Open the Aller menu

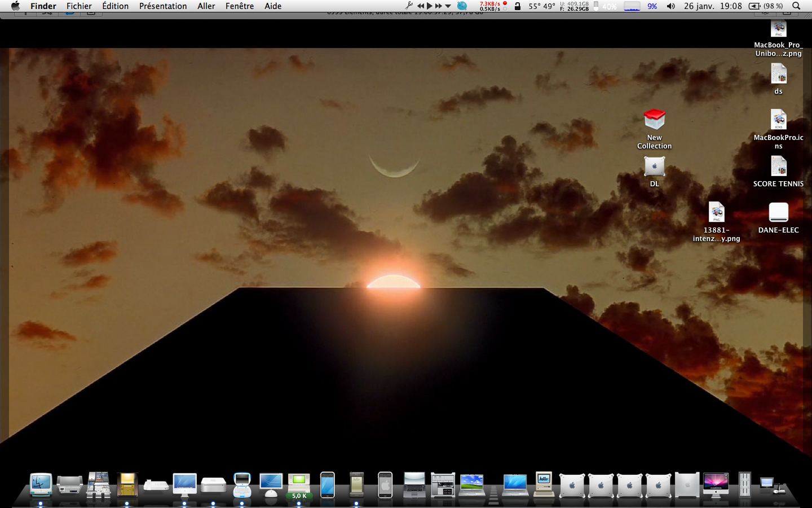[x=206, y=6]
